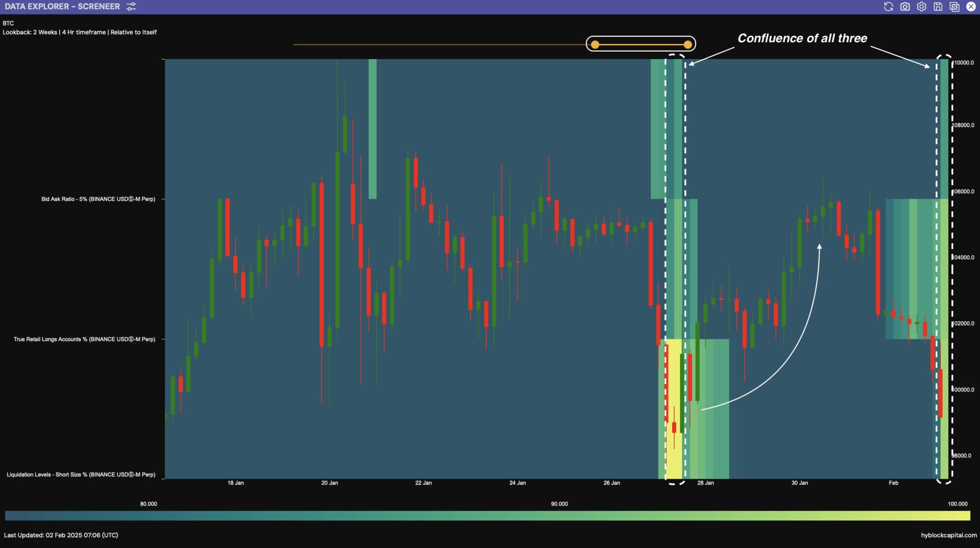Click the right handle of time range slider

(688, 45)
